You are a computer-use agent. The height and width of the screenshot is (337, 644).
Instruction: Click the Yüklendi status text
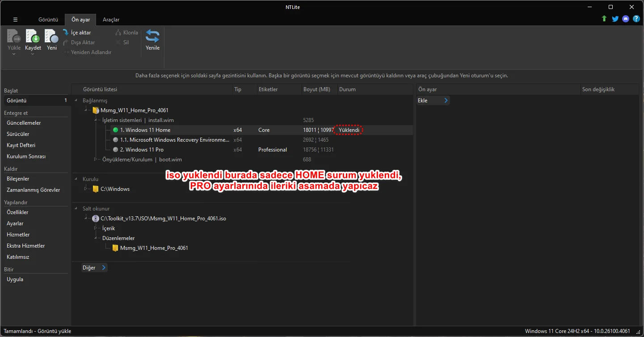pos(349,130)
